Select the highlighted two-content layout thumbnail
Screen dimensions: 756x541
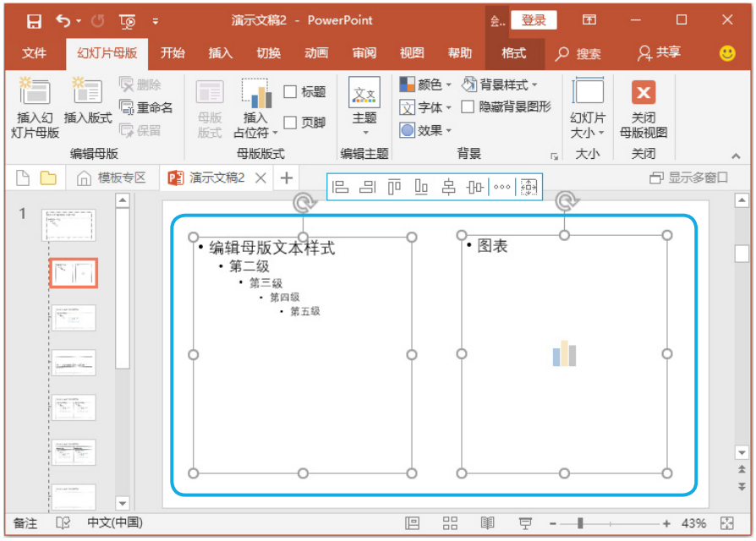[74, 273]
